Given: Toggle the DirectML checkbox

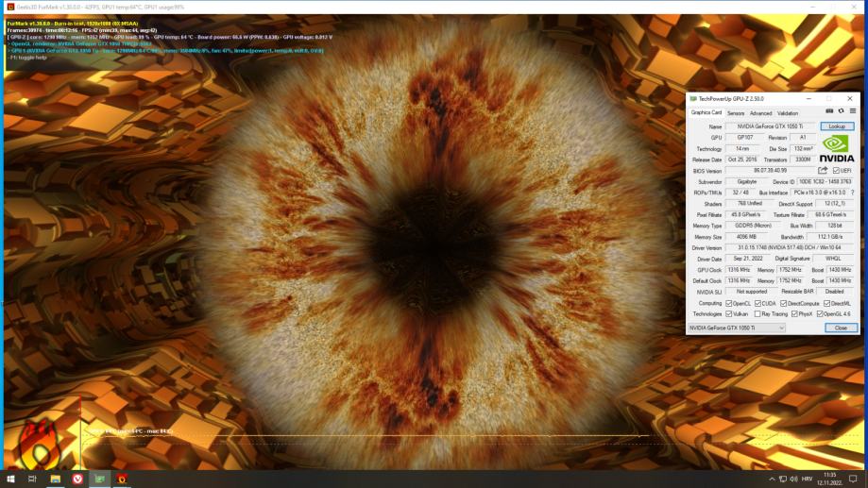Looking at the screenshot, I should coord(827,304).
